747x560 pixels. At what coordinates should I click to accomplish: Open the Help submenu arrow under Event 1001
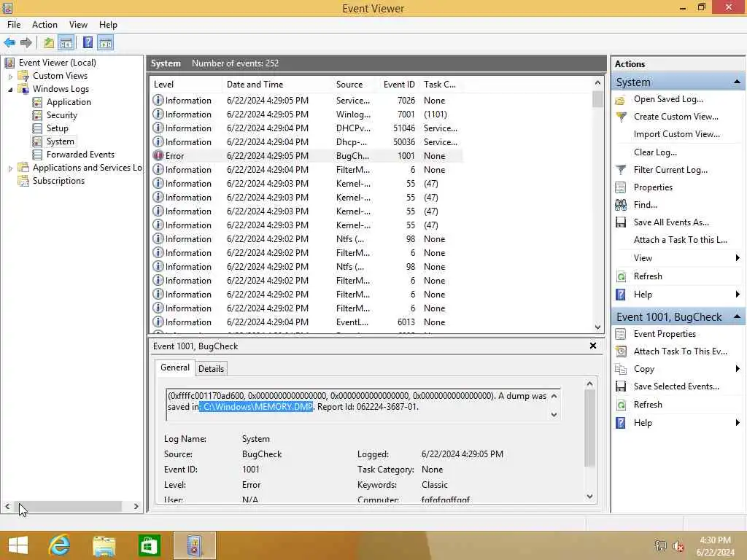tap(738, 423)
